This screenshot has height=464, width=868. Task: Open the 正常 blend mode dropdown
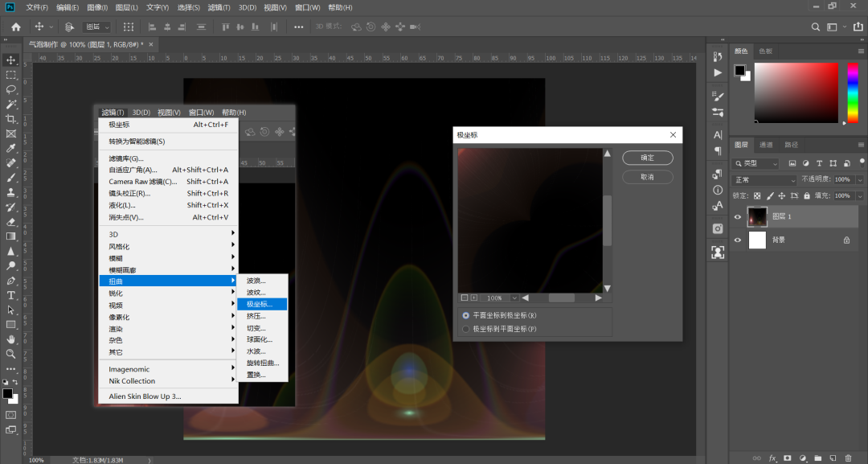click(764, 179)
